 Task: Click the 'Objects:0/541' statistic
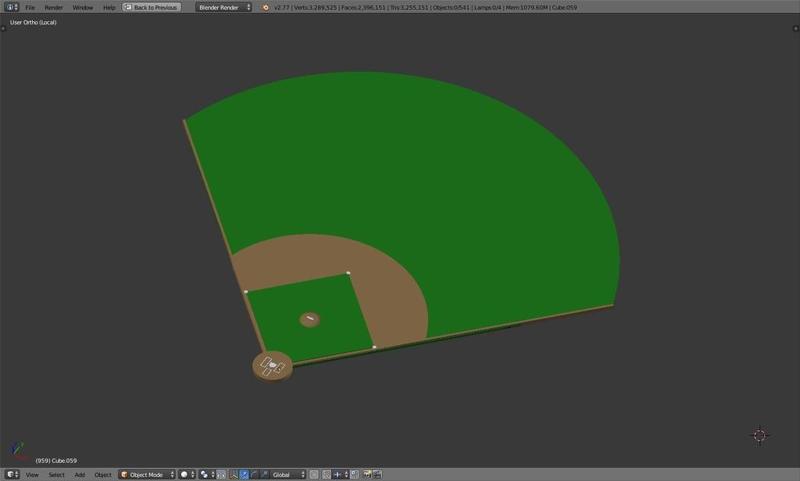point(451,8)
